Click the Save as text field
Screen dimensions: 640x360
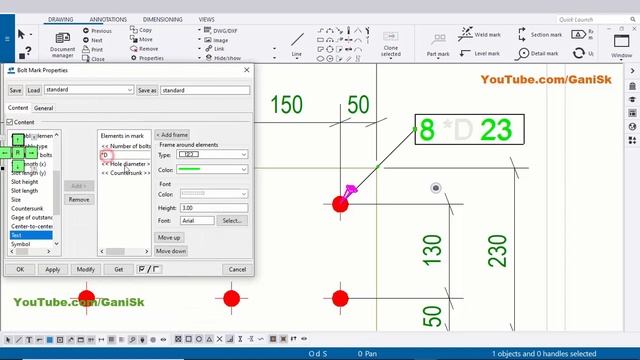tap(205, 90)
